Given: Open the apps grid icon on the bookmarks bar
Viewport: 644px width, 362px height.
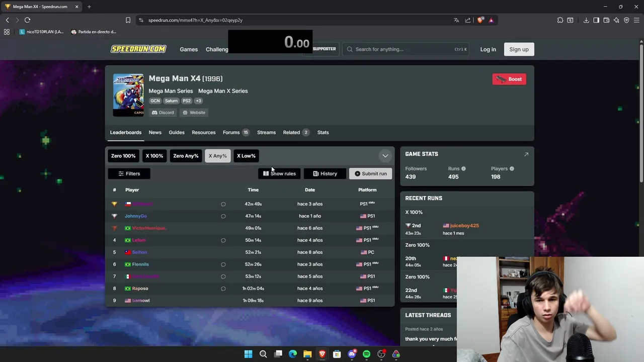Looking at the screenshot, I should (7, 32).
